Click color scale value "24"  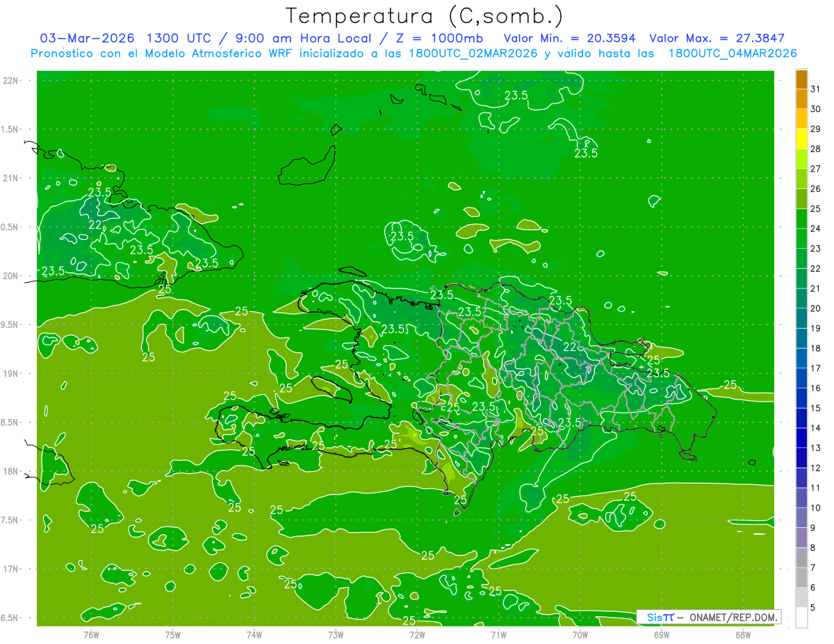click(x=815, y=229)
